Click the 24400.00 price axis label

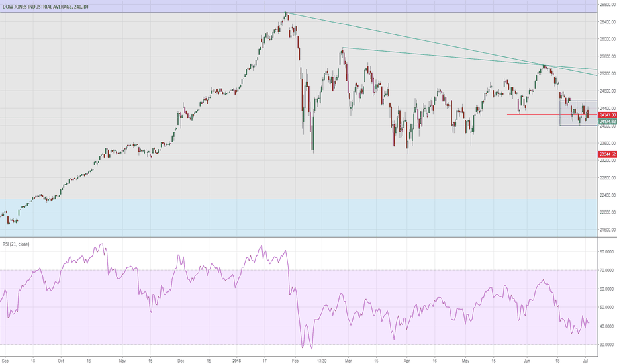[x=607, y=109]
